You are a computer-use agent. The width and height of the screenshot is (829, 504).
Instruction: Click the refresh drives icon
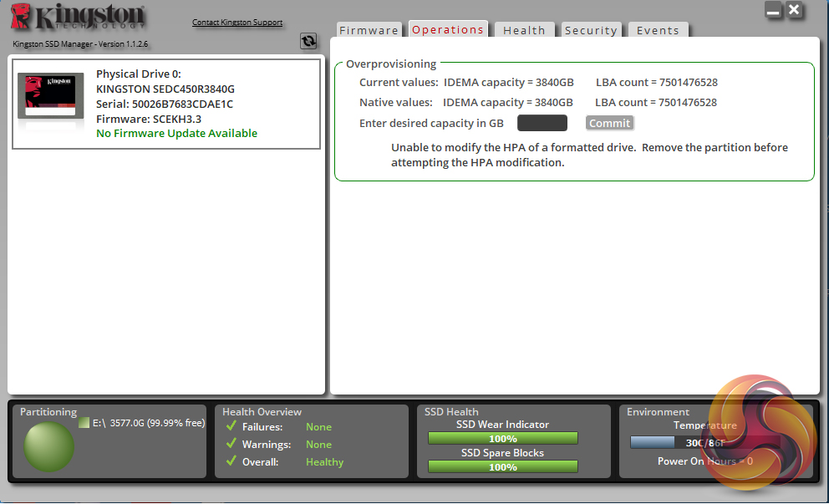pyautogui.click(x=308, y=41)
